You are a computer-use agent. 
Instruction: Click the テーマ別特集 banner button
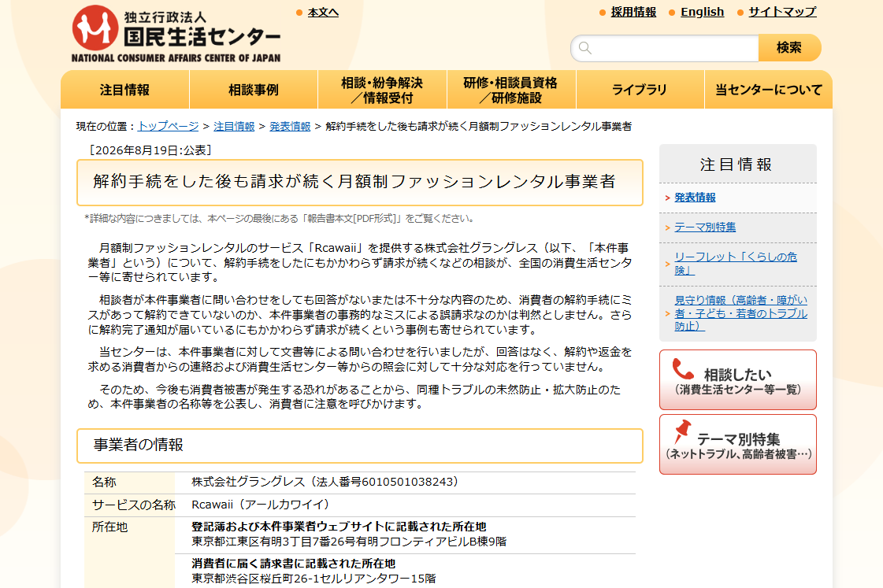coord(738,445)
